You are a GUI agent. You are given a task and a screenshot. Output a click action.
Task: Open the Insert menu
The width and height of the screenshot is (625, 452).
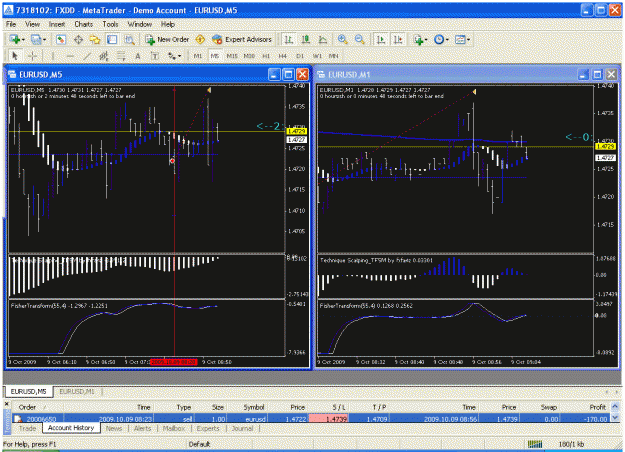pos(57,24)
